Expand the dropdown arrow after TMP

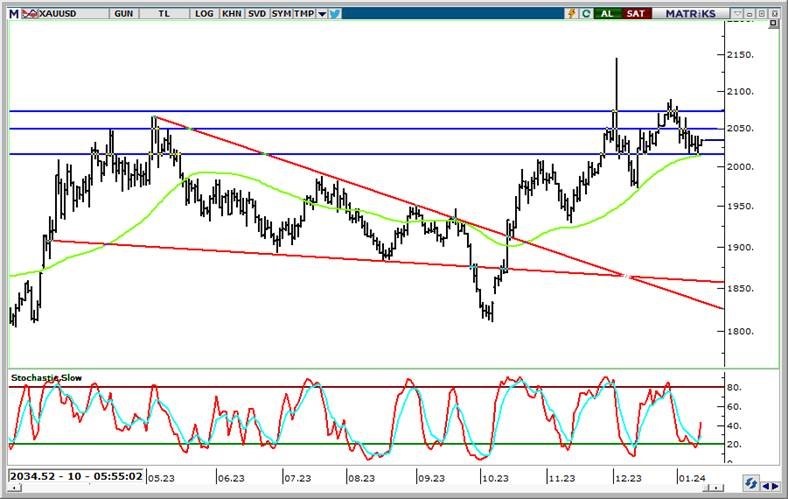tap(321, 13)
